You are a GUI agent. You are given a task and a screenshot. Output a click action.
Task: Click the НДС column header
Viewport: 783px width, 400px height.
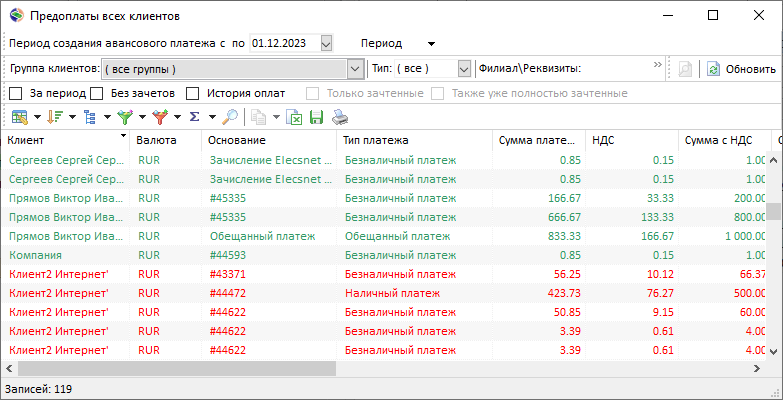(632, 141)
